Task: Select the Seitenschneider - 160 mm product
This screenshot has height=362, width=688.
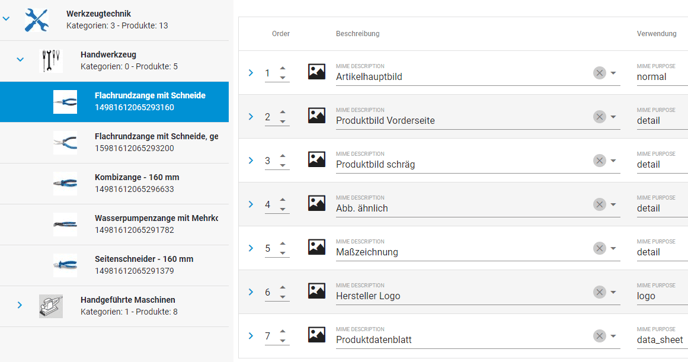Action: (x=114, y=265)
